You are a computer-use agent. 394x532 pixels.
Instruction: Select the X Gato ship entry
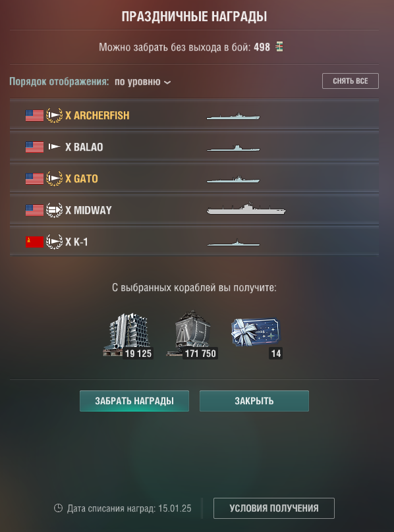(x=194, y=178)
